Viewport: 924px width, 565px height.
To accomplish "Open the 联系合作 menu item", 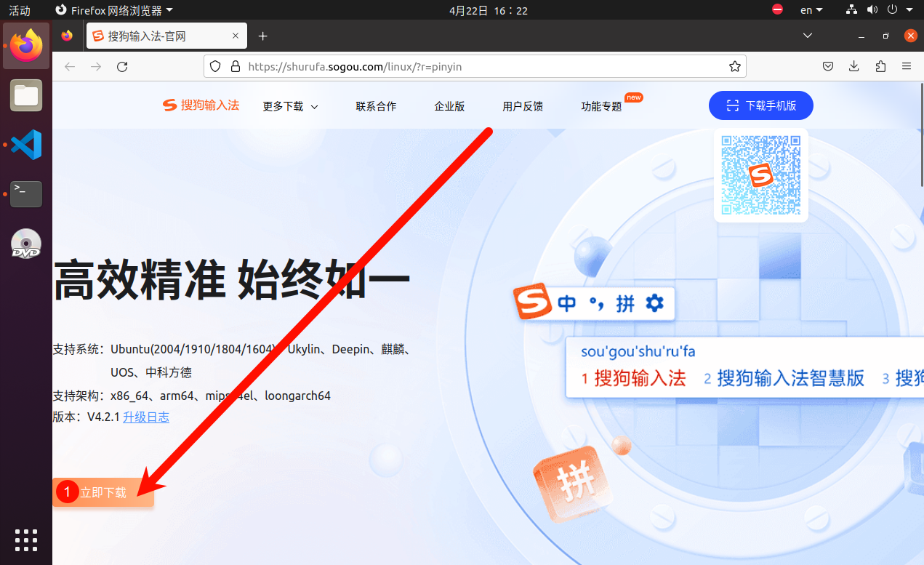I will click(376, 106).
